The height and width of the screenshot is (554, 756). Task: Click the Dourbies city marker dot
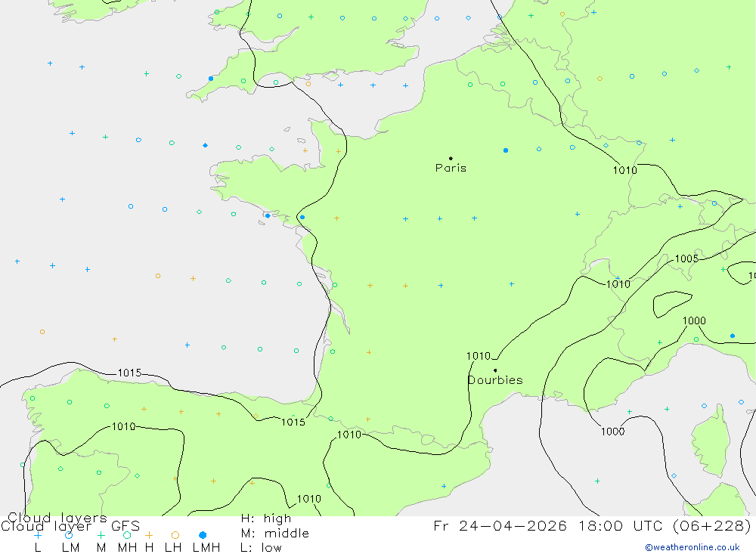pyautogui.click(x=495, y=370)
